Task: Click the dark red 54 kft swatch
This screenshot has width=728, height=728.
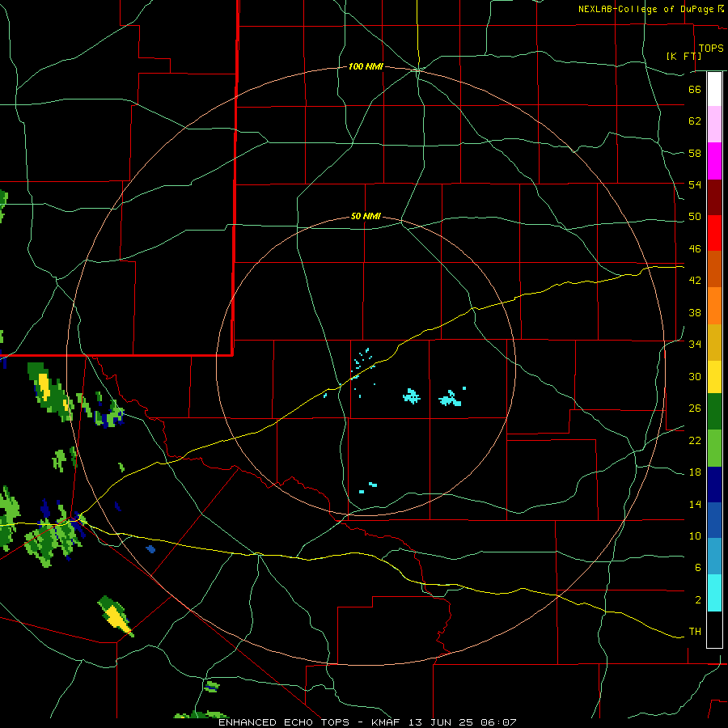Action: 714,197
